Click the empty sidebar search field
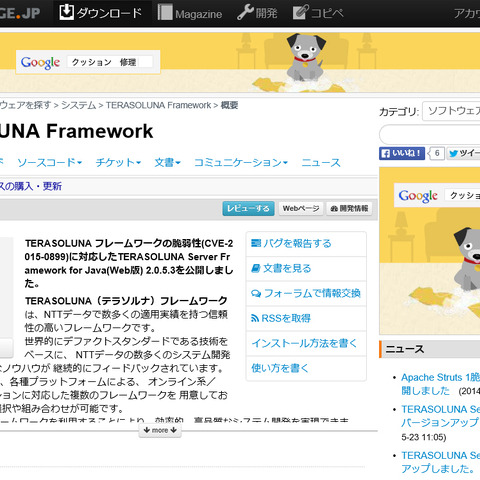 430,135
